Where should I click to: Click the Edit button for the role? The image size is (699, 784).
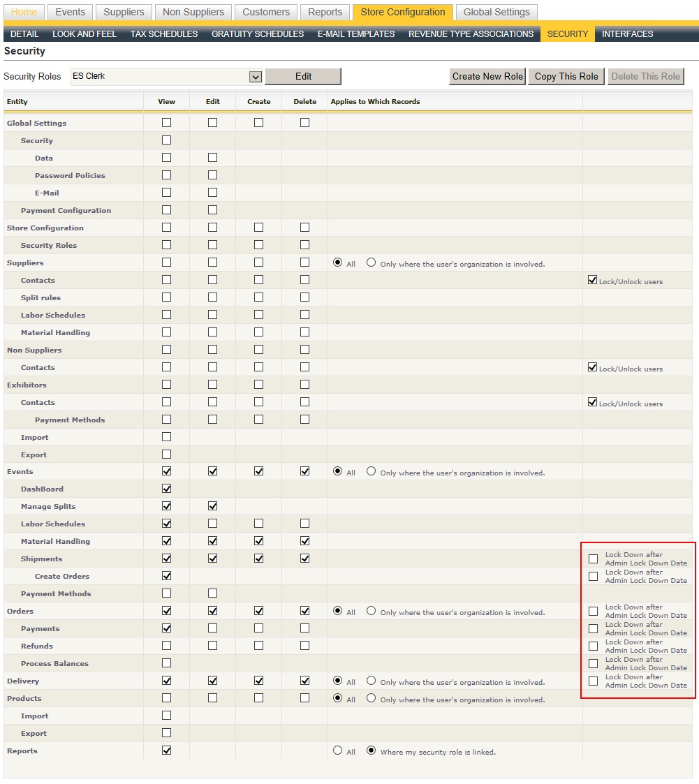303,77
